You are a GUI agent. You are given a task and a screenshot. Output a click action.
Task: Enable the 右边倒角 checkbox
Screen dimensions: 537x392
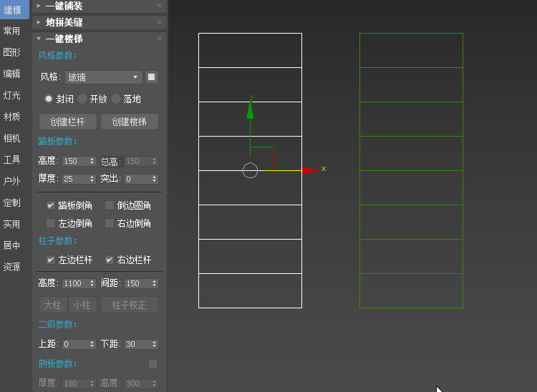point(110,223)
